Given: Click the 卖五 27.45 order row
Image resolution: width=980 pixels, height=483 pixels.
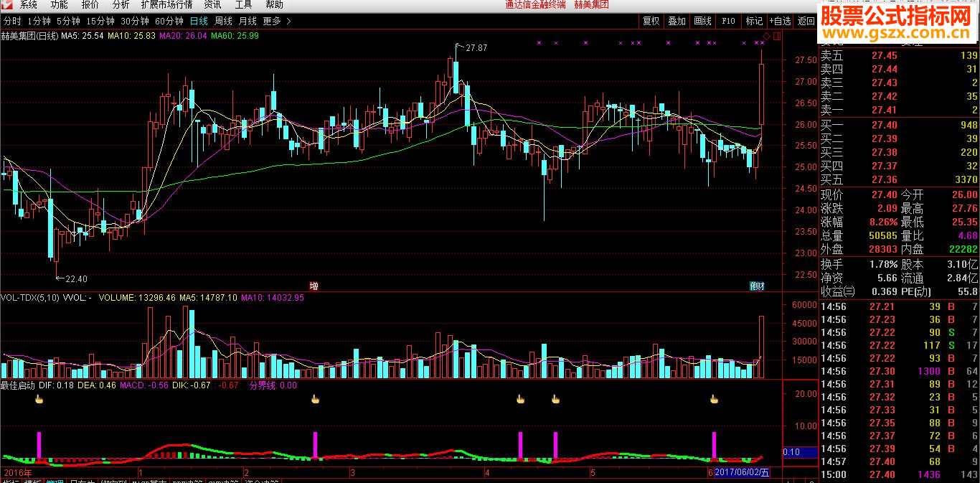Looking at the screenshot, I should (x=899, y=55).
